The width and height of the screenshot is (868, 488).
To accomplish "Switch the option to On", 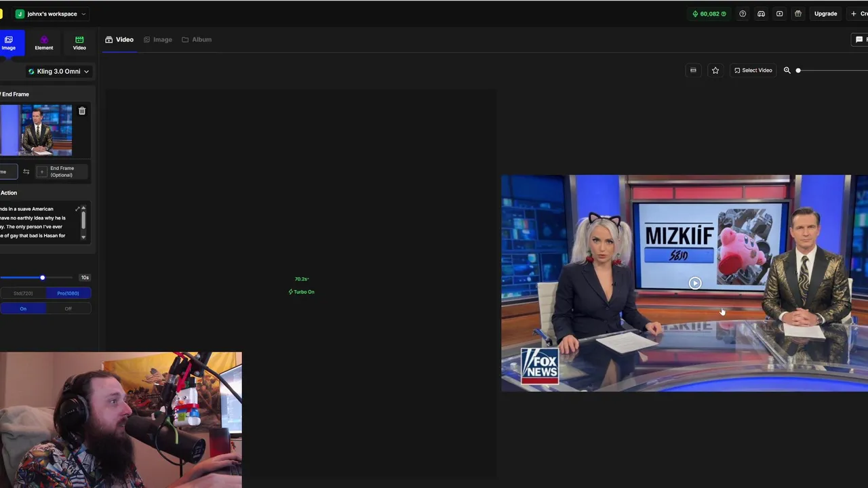I will click(x=23, y=308).
